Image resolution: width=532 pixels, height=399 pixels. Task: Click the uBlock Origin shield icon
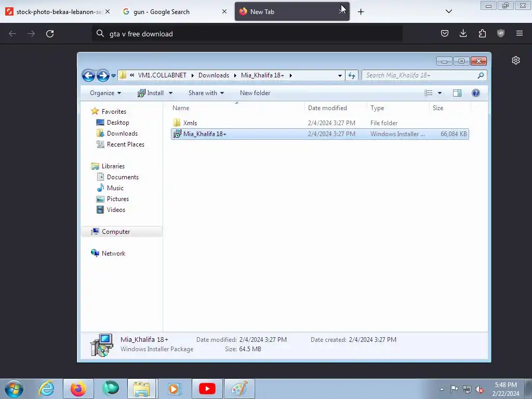500,33
